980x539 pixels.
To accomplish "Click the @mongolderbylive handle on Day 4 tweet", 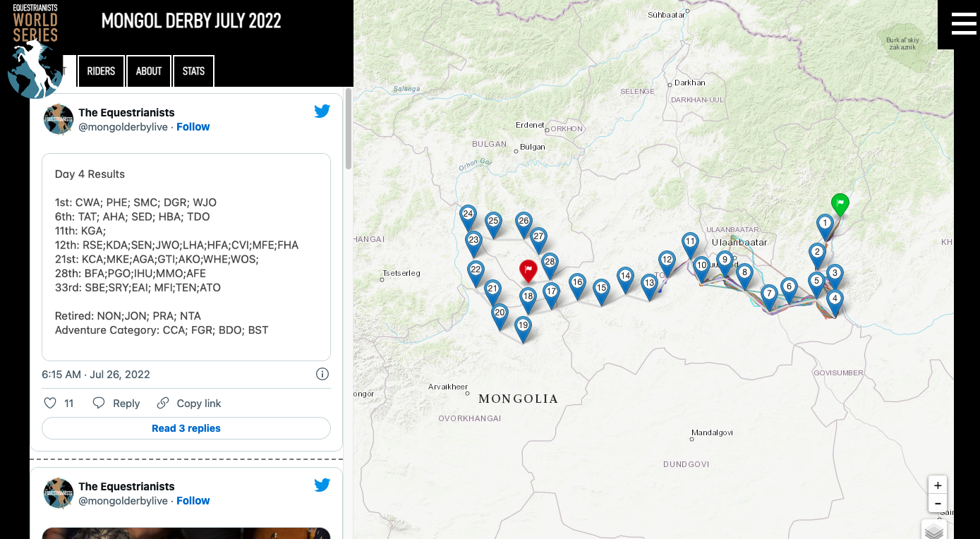I will (123, 127).
